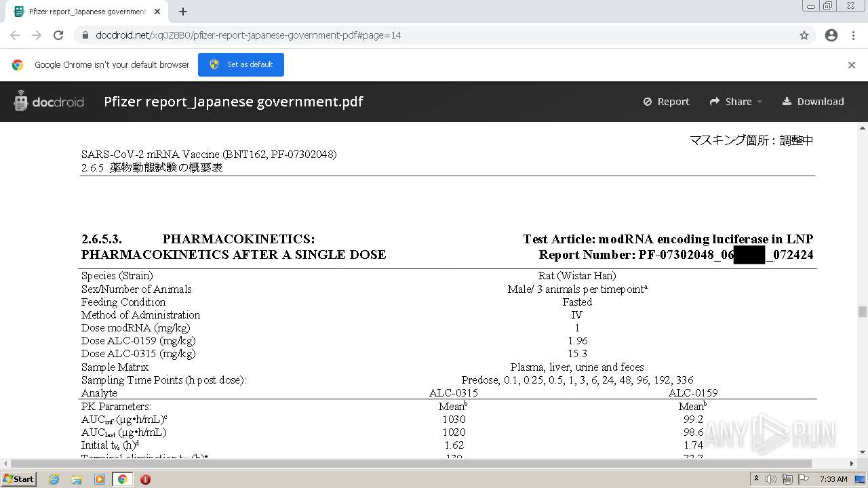Click the AUClast value '98.6'
The width and height of the screenshot is (868, 488).
point(693,432)
